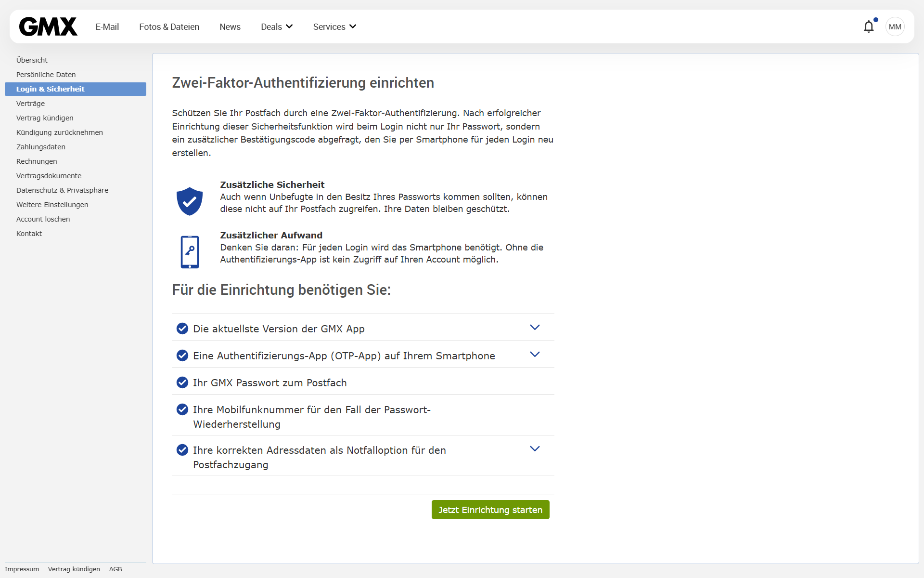Image resolution: width=924 pixels, height=578 pixels.
Task: Click the smartphone key icon
Action: pyautogui.click(x=190, y=251)
